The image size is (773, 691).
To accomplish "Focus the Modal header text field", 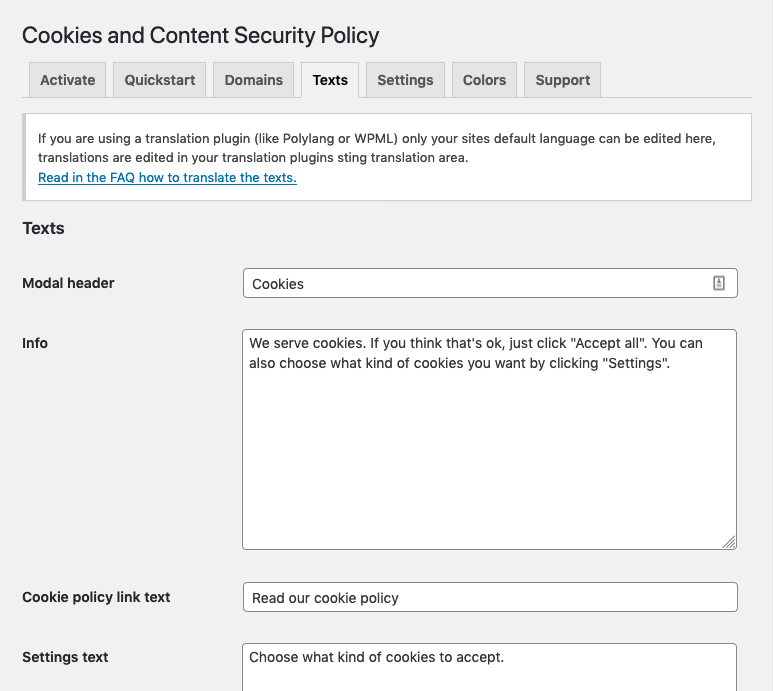I will pos(478,284).
